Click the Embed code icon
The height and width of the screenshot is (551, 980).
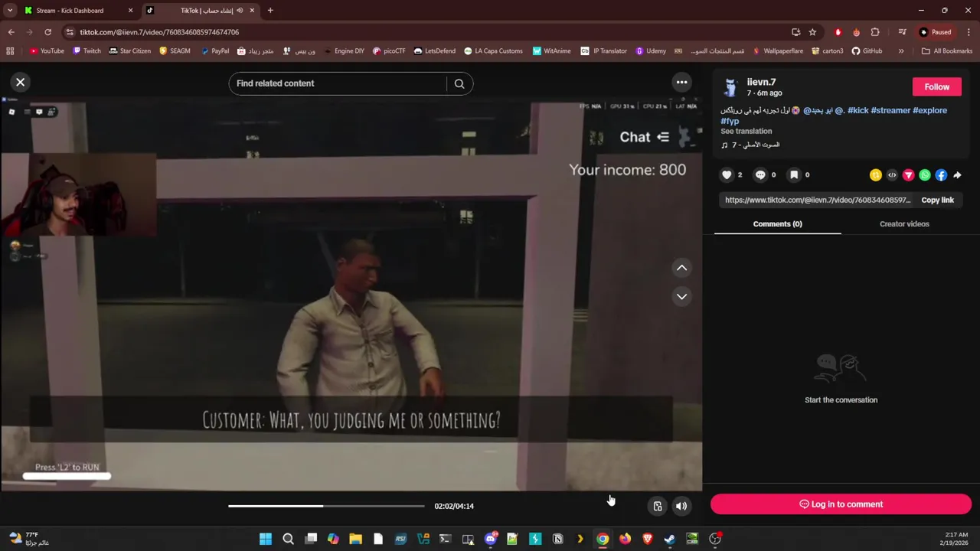892,175
